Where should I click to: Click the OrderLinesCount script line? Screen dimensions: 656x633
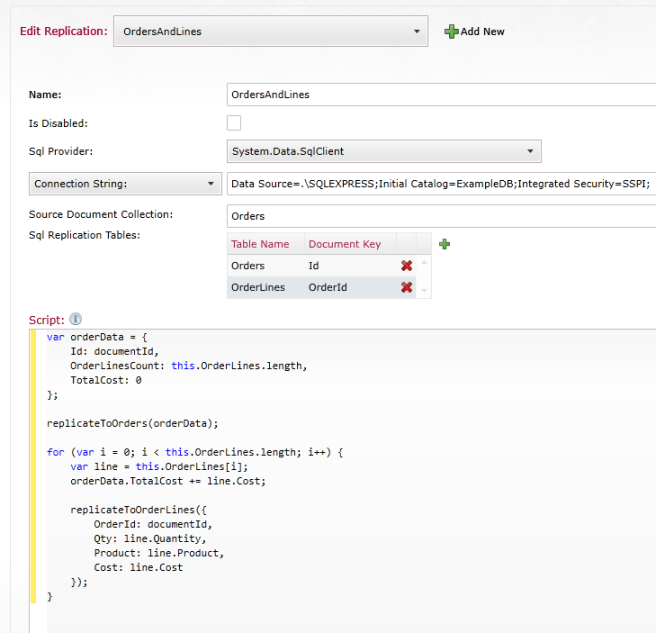pos(189,366)
